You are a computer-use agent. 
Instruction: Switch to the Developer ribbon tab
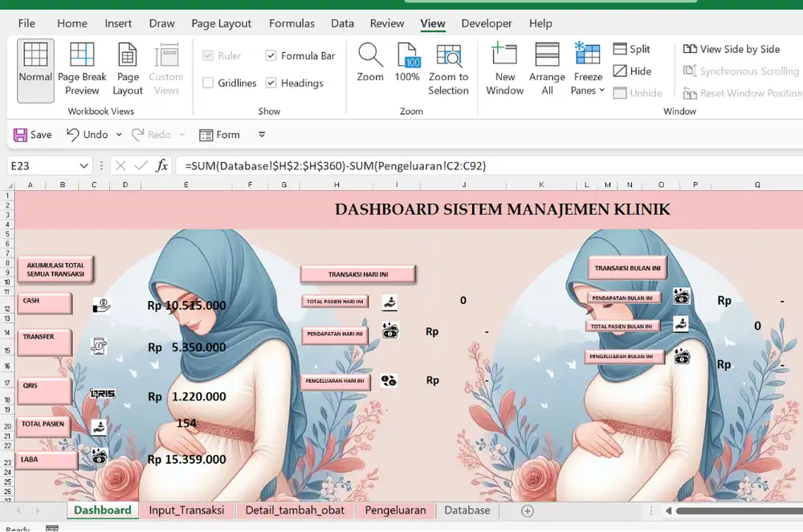[487, 23]
